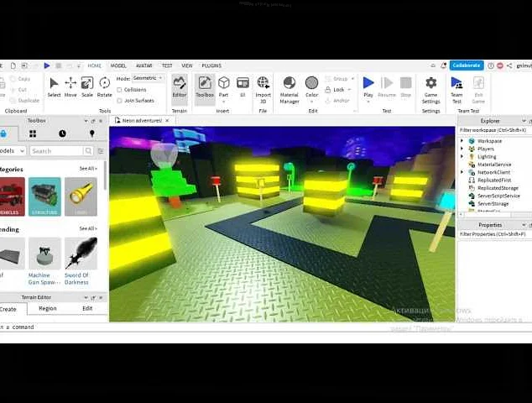Open the Terrain Editor Edit tab
This screenshot has height=403, width=532.
click(x=87, y=308)
